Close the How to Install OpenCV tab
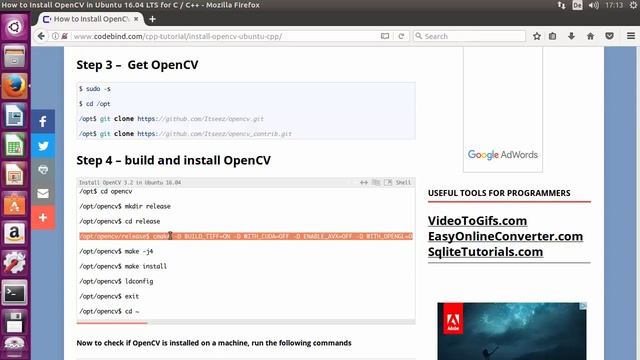The height and width of the screenshot is (360, 640). click(x=136, y=19)
